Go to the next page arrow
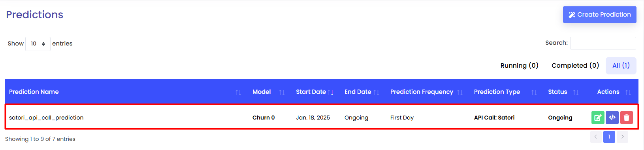 [x=622, y=137]
